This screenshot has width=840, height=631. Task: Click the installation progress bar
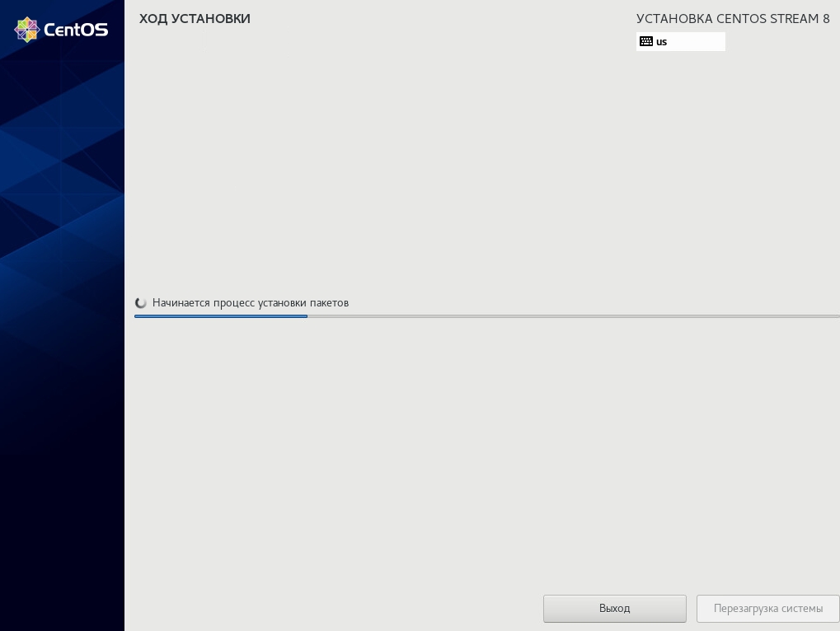pyautogui.click(x=486, y=316)
